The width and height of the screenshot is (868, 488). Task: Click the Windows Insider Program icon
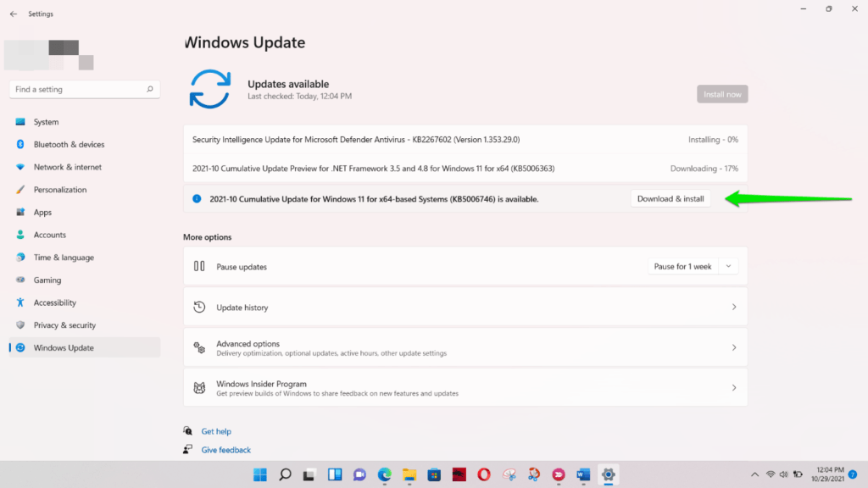click(x=199, y=387)
